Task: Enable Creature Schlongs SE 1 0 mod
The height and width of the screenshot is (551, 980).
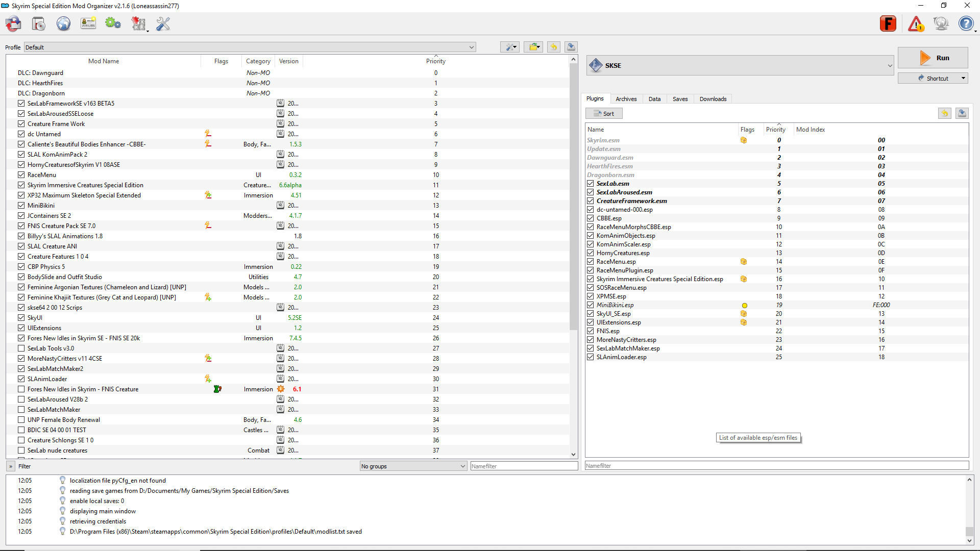Action: pos(21,440)
